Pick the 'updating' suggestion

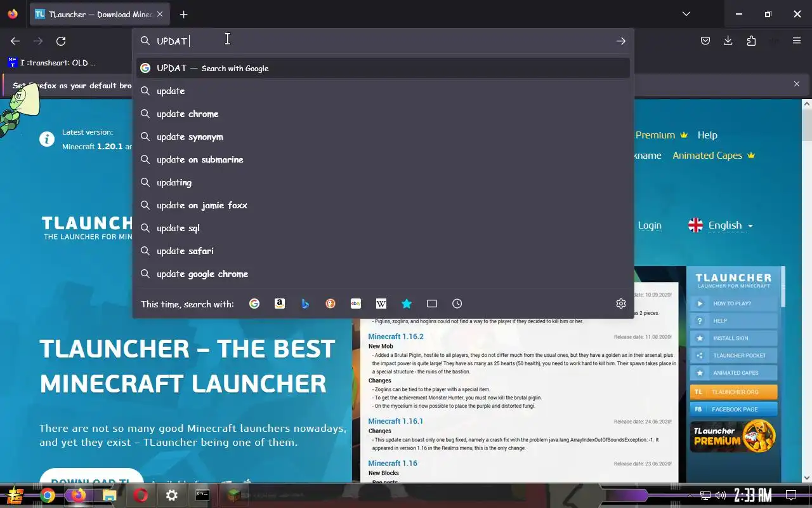click(383, 182)
